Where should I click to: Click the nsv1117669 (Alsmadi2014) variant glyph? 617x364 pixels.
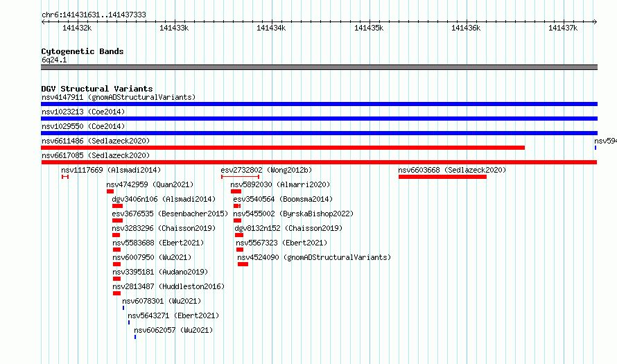pos(65,177)
